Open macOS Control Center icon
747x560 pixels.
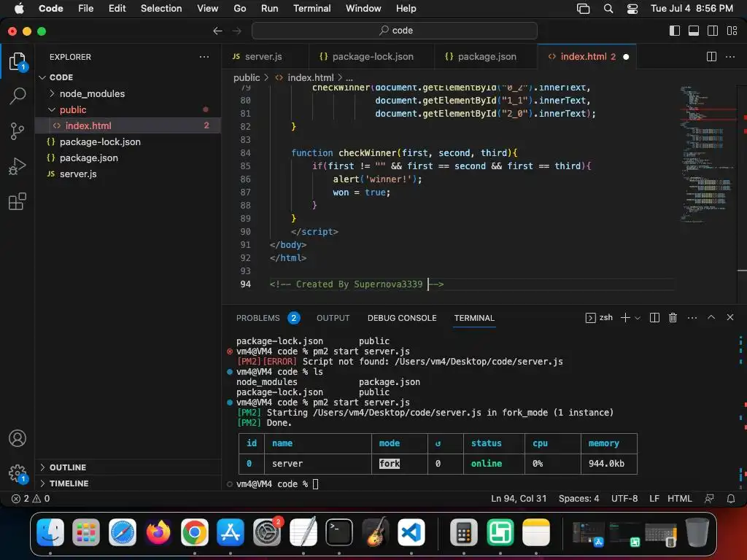632,8
